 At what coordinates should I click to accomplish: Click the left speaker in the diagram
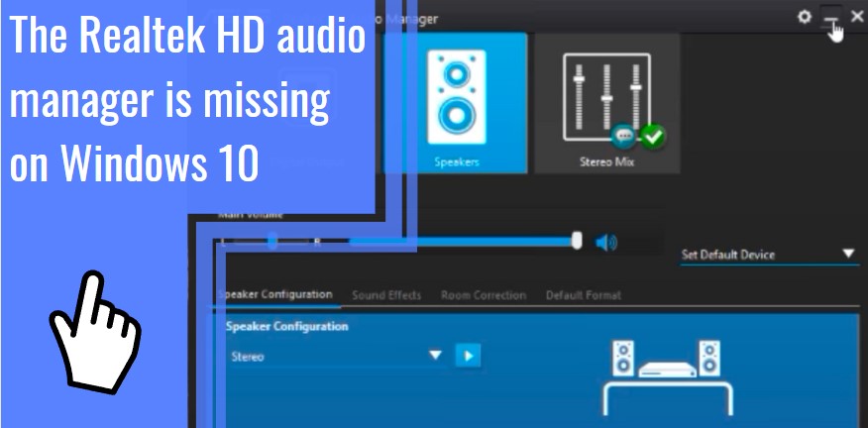[623, 359]
